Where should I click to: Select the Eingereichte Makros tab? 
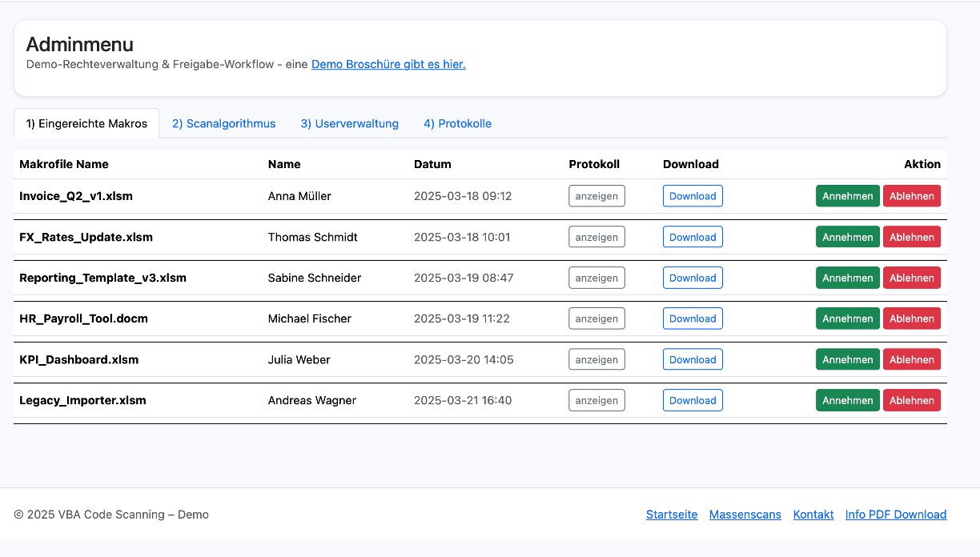(x=86, y=123)
